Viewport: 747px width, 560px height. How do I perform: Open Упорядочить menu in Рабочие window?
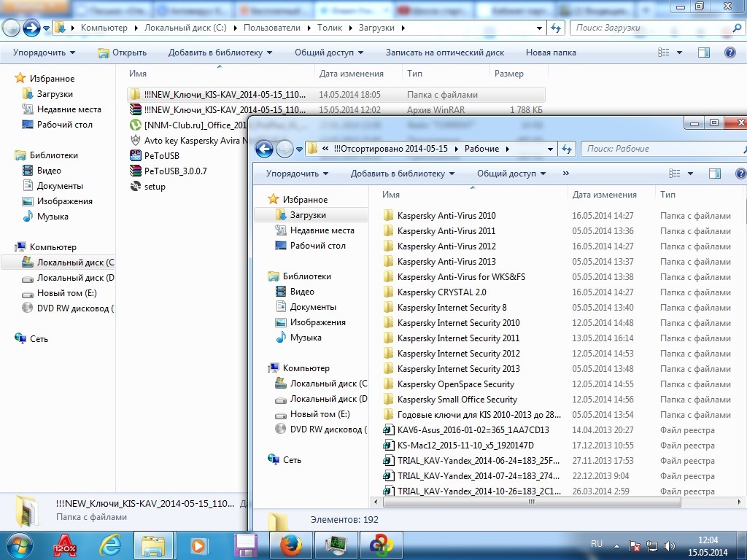pyautogui.click(x=298, y=174)
